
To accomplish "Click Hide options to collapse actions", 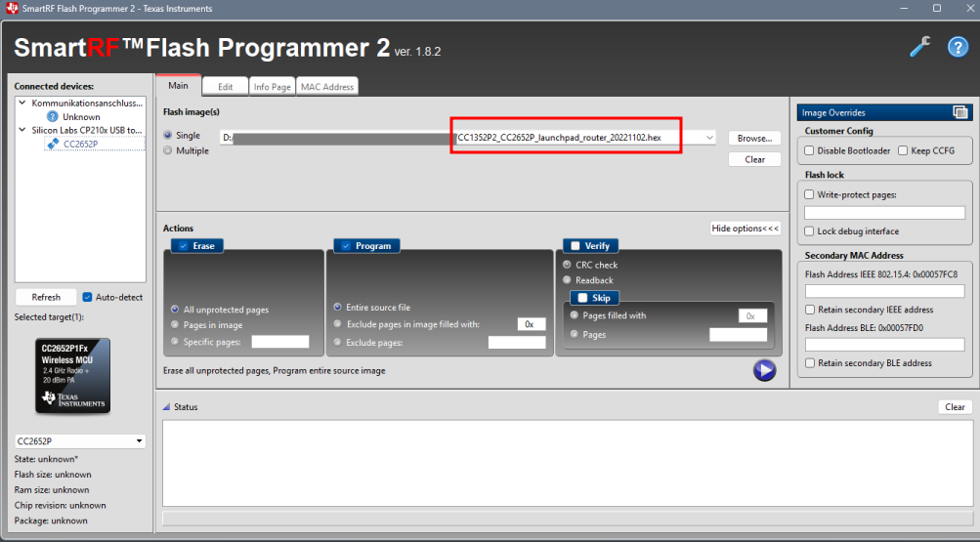I will tap(746, 229).
